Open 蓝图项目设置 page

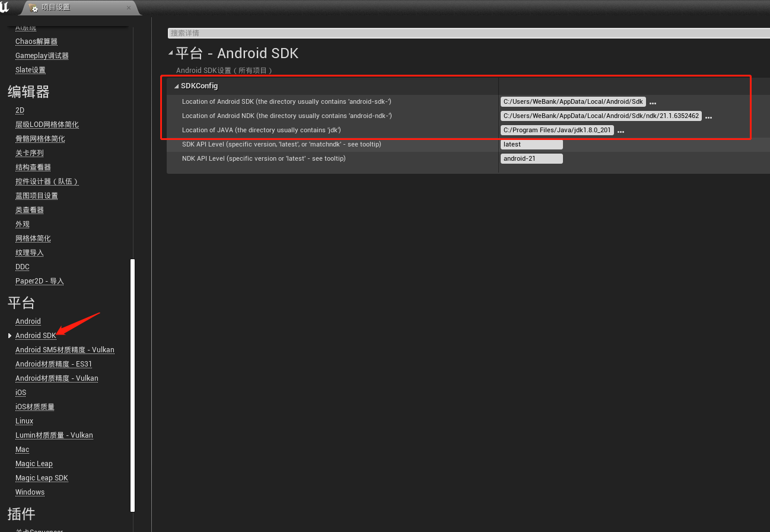click(x=37, y=196)
